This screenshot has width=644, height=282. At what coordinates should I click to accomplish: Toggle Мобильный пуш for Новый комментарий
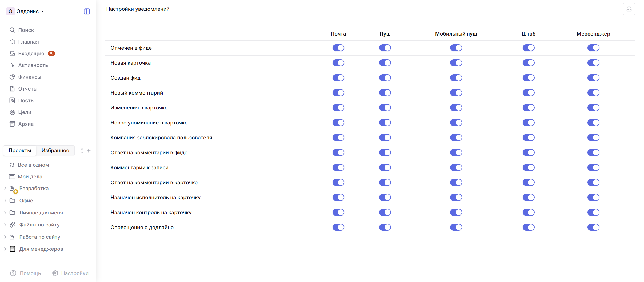click(456, 93)
